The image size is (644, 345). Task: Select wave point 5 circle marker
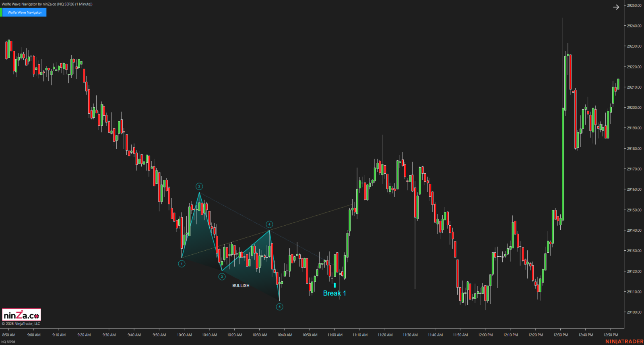[279, 307]
